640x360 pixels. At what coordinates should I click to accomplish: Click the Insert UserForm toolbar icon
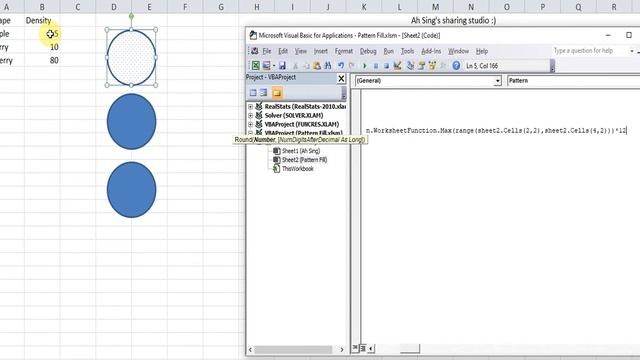(267, 65)
